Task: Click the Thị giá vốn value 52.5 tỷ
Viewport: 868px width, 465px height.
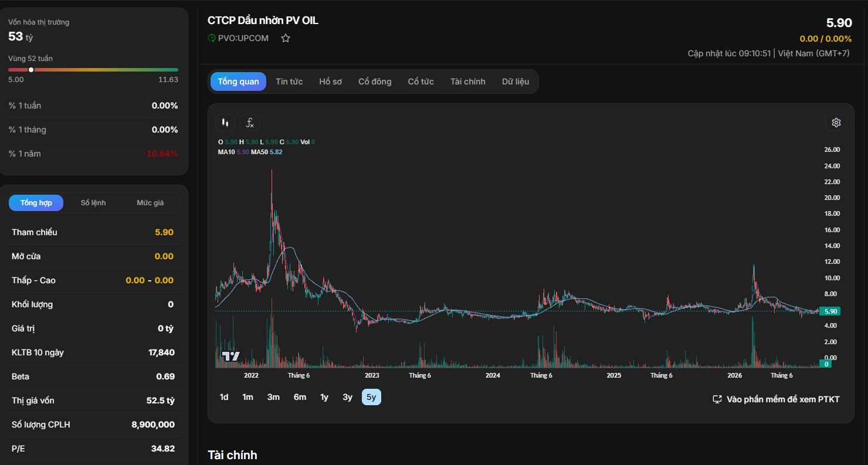Action: click(161, 400)
